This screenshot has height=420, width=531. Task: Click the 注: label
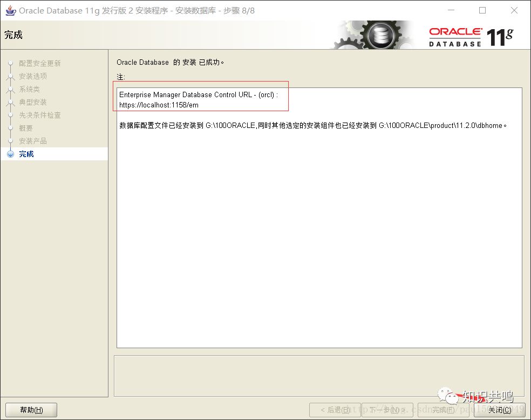pyautogui.click(x=121, y=77)
